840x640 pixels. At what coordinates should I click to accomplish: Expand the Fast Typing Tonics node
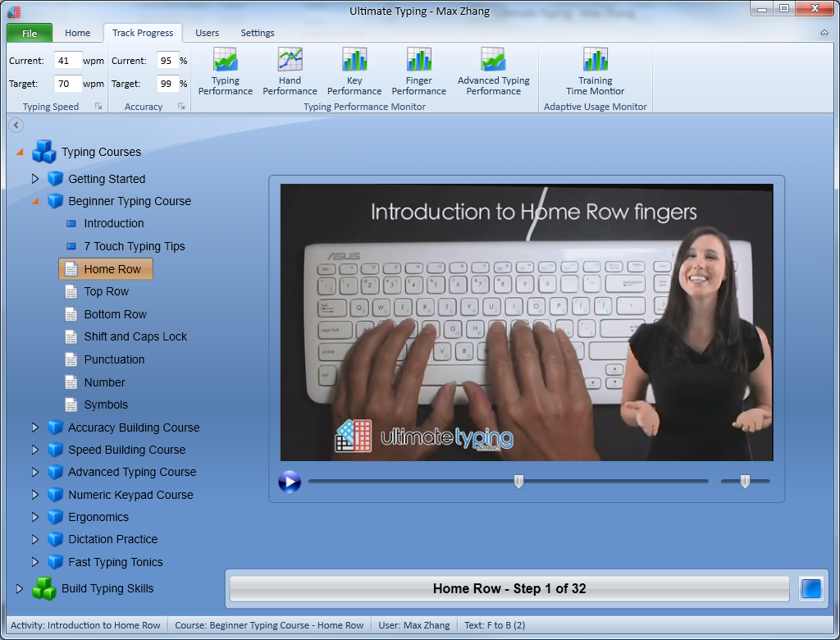(34, 562)
